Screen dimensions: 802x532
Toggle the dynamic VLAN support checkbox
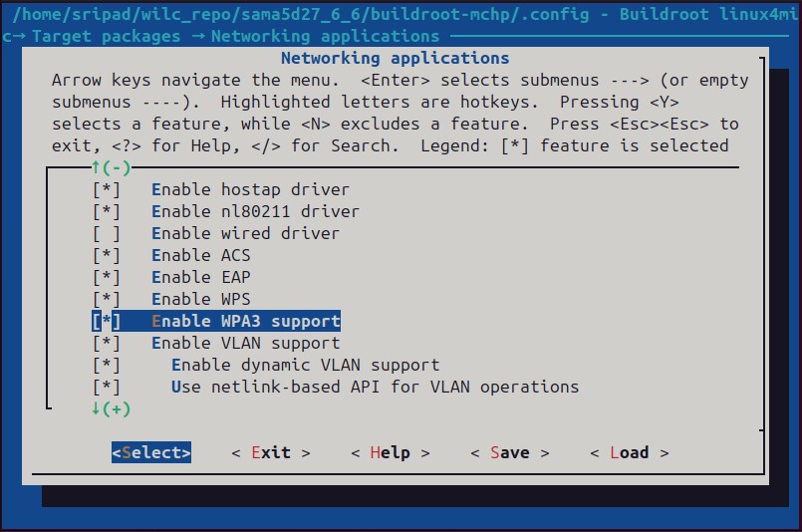pyautogui.click(x=107, y=365)
